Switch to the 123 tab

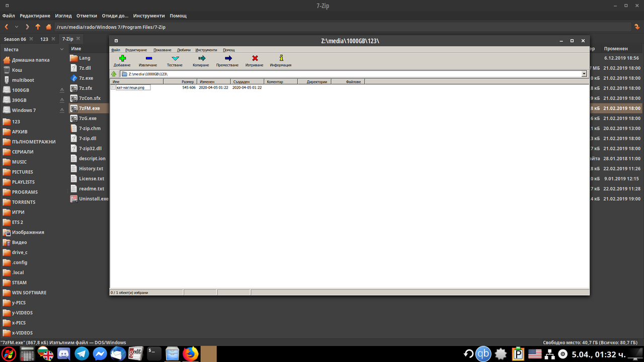click(x=44, y=39)
